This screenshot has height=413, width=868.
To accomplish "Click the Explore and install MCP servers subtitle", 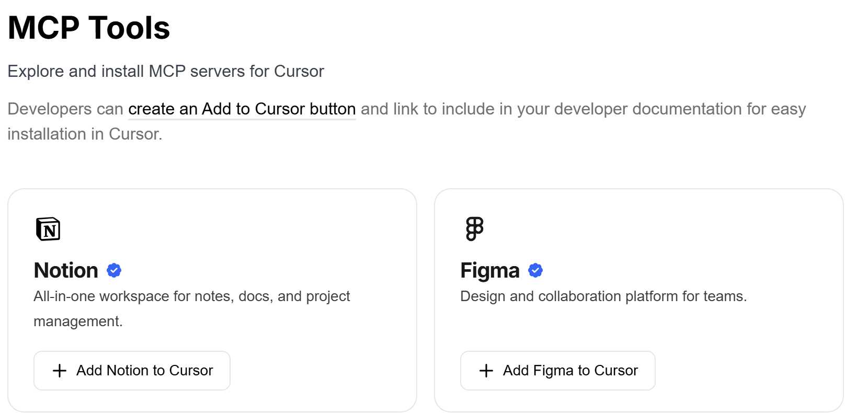I will coord(166,71).
